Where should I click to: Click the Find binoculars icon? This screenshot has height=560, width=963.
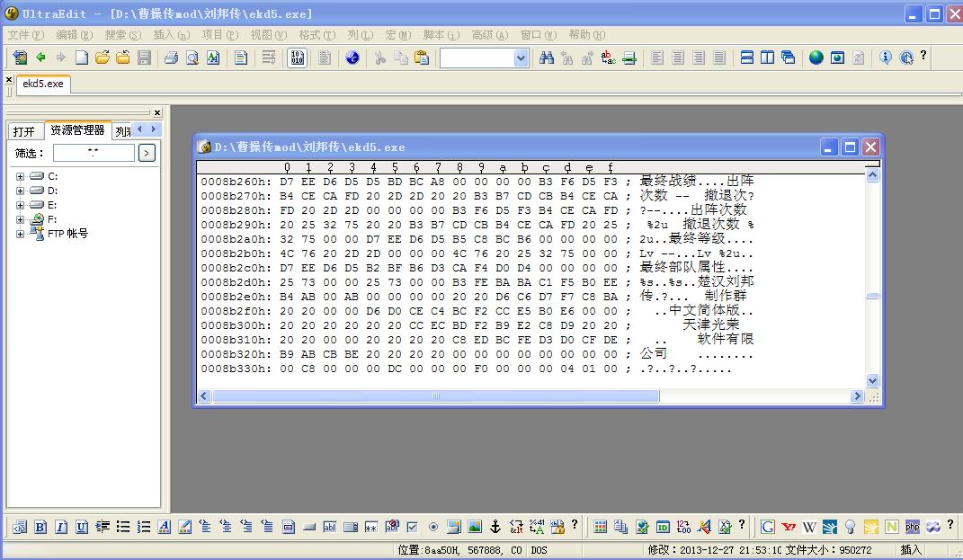[547, 58]
